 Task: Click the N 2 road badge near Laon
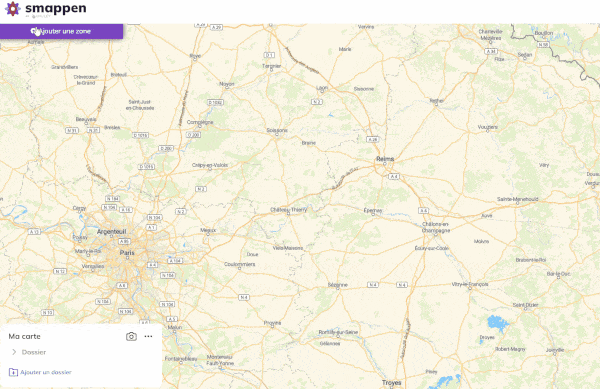(316, 102)
